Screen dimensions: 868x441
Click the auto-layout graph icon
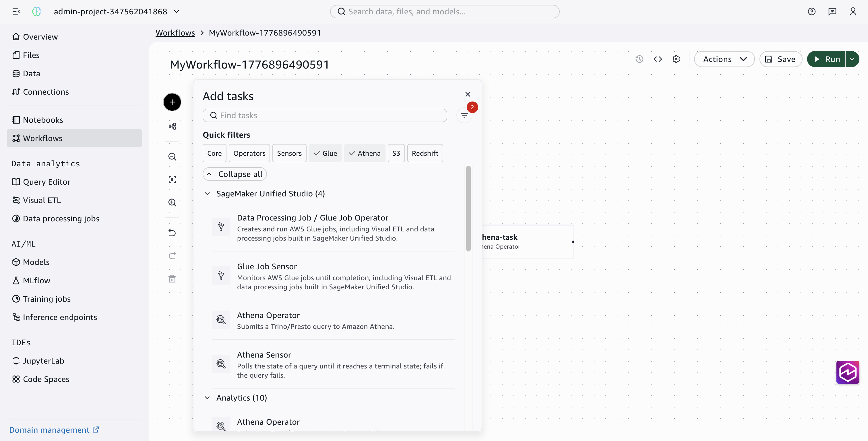point(172,126)
